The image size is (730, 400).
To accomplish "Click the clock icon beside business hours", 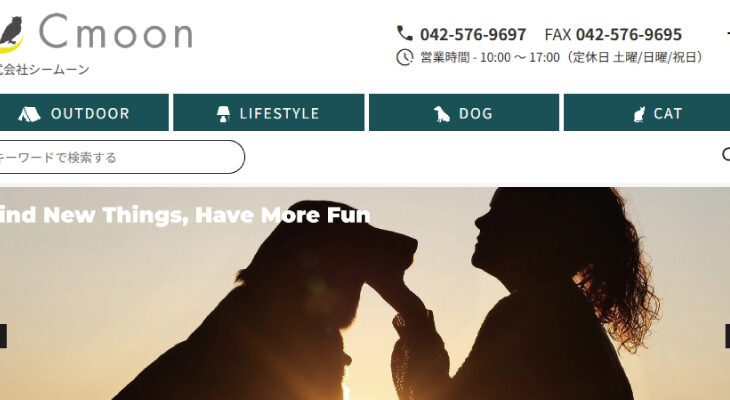I will tap(405, 57).
